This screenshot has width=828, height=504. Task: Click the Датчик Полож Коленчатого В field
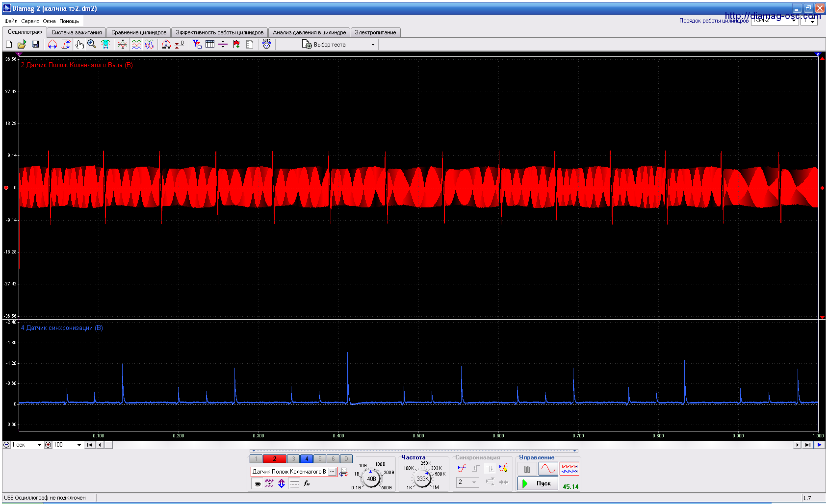pyautogui.click(x=289, y=472)
